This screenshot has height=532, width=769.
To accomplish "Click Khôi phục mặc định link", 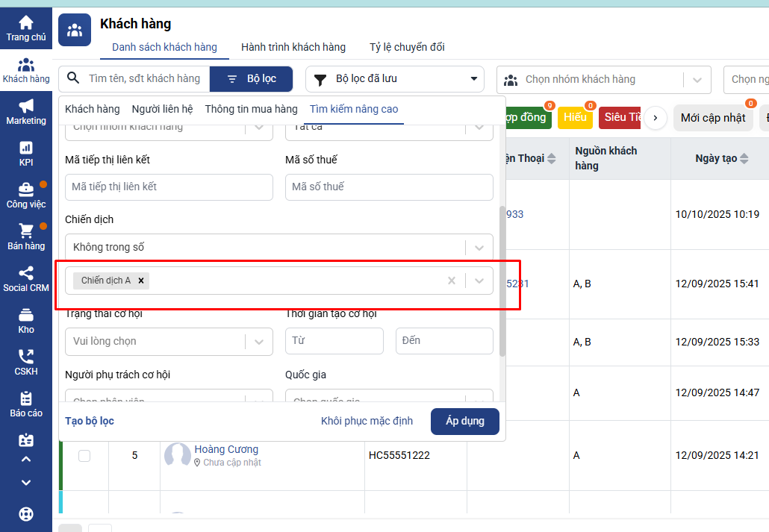I will tap(367, 421).
